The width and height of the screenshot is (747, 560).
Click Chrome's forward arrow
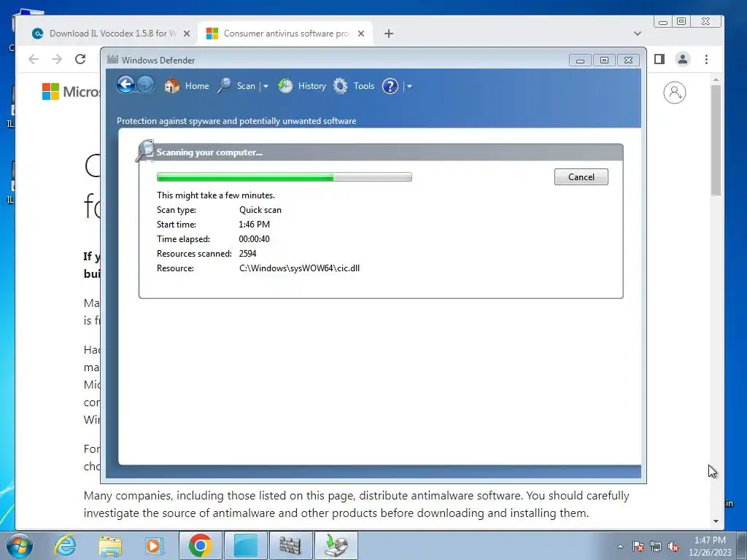tap(57, 59)
